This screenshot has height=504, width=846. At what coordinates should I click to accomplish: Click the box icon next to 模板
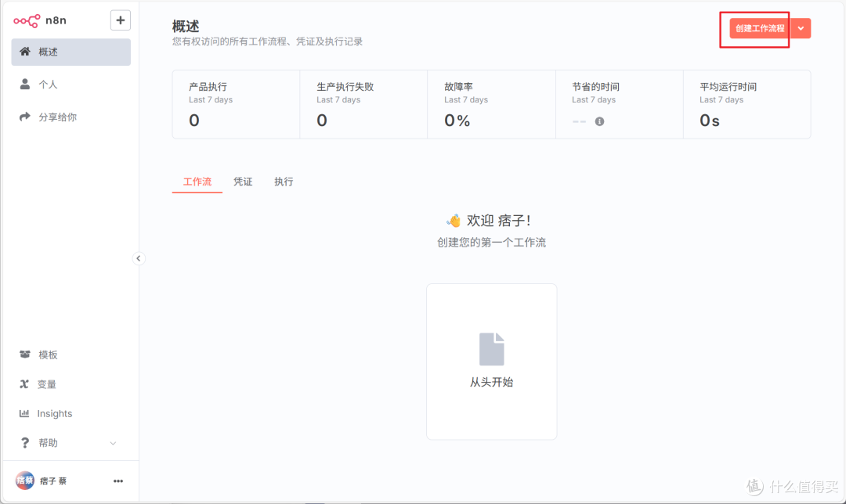pos(25,355)
